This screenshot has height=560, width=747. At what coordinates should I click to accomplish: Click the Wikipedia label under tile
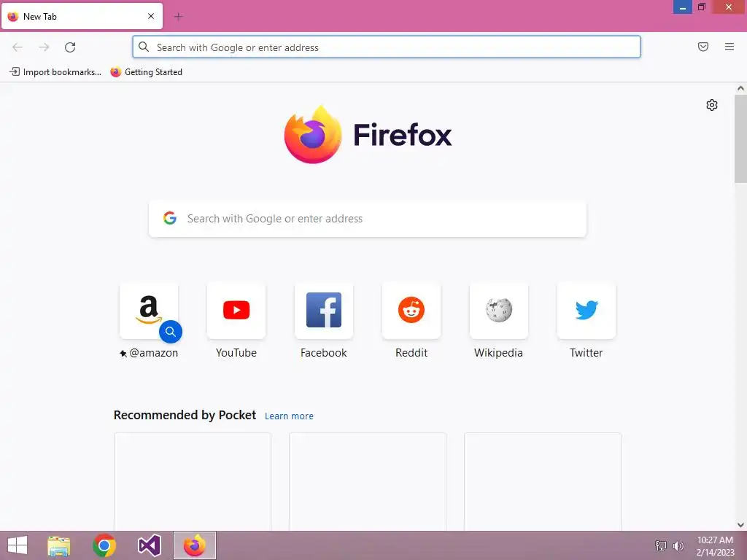(499, 353)
